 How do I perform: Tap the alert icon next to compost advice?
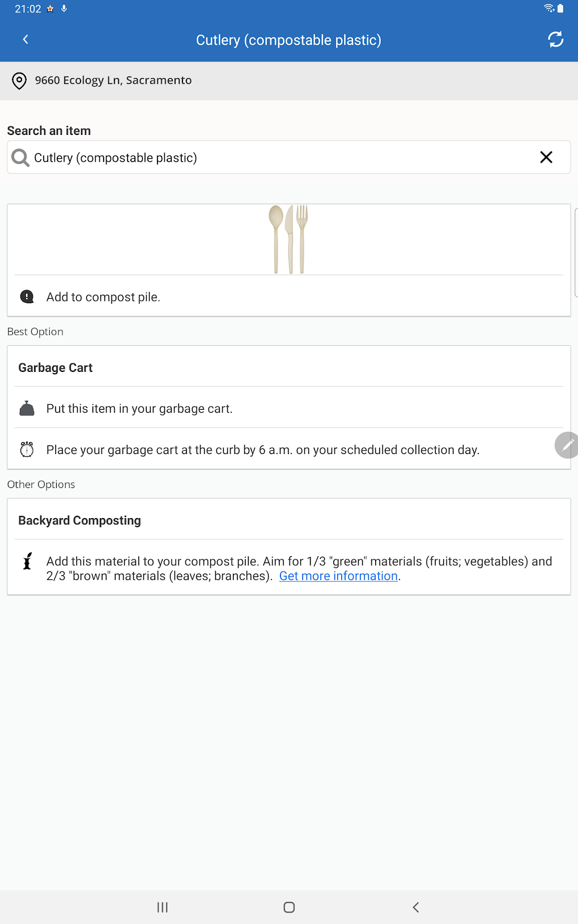[27, 296]
